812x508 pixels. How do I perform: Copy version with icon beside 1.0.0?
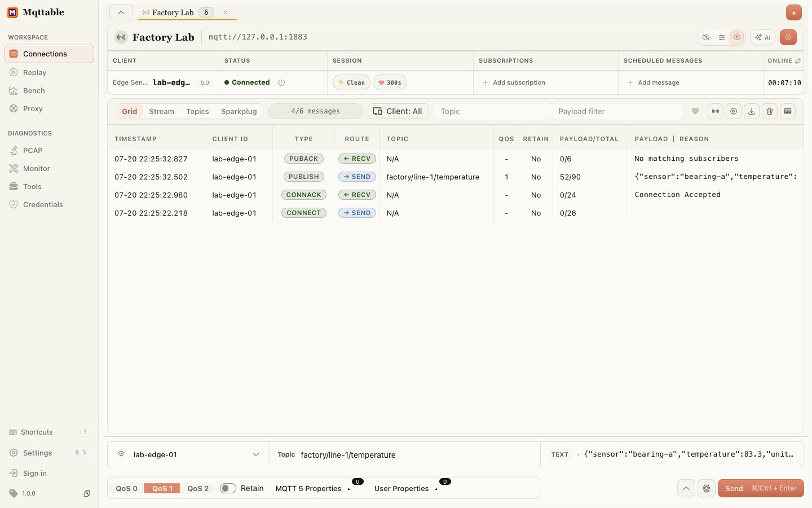pos(87,493)
